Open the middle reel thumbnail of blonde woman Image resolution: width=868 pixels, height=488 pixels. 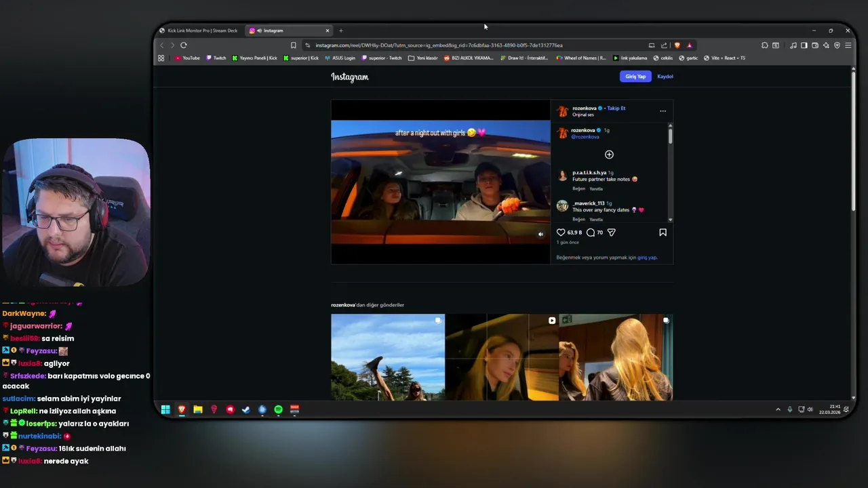502,357
